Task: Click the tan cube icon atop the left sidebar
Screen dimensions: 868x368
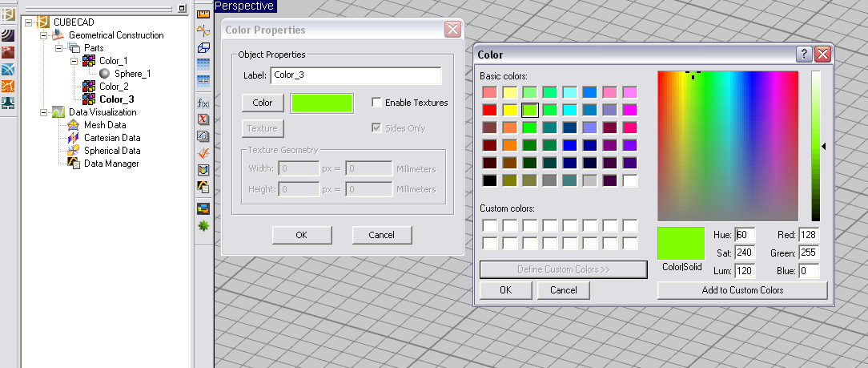Action: click(x=8, y=14)
